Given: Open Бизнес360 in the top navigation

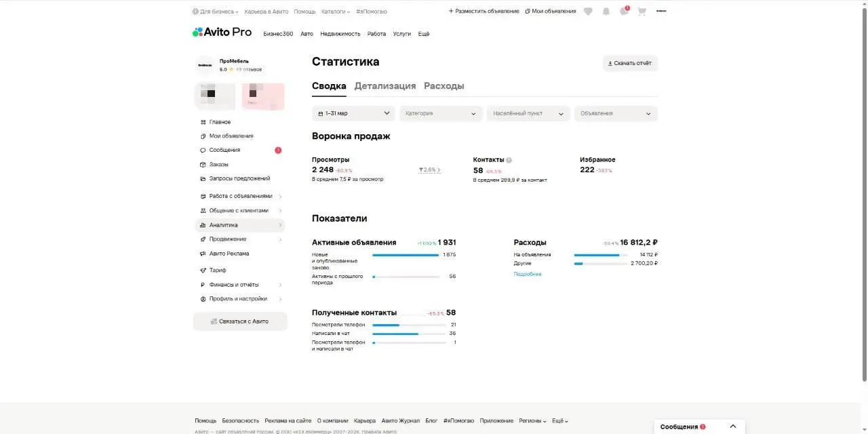Looking at the screenshot, I should click(x=278, y=34).
